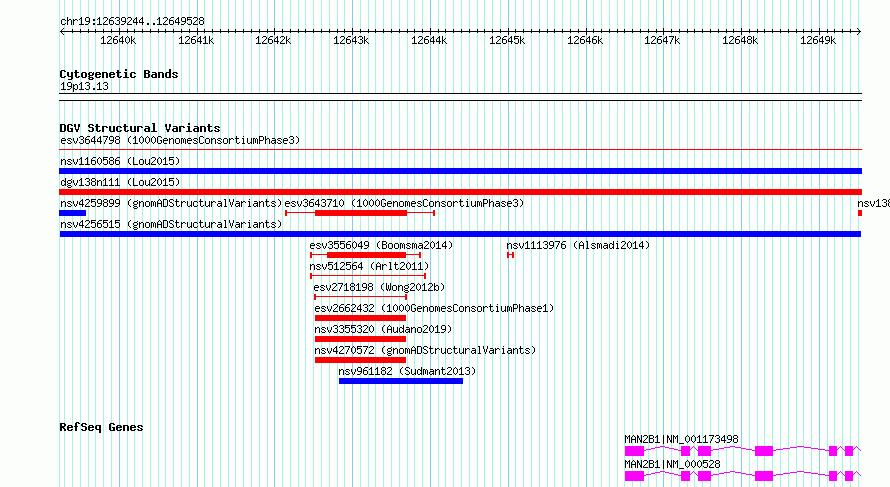
Task: Click the nsv4259899 short blue bar
Action: [x=73, y=213]
